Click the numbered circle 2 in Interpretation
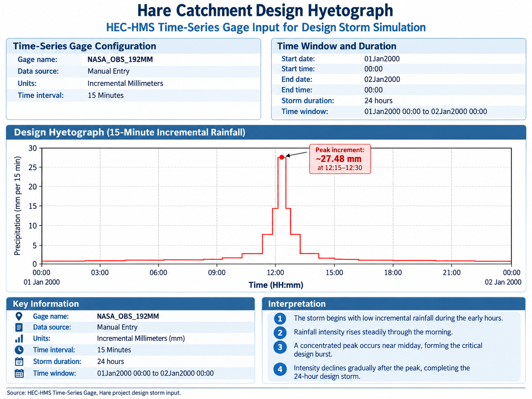 (280, 332)
